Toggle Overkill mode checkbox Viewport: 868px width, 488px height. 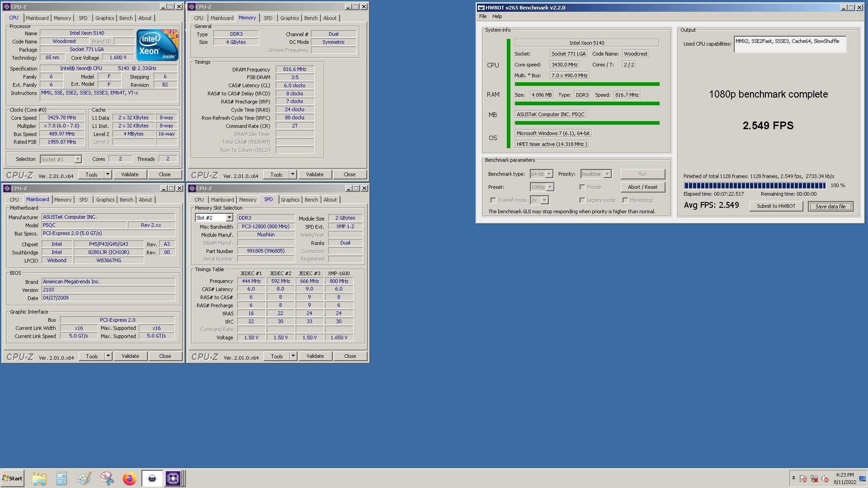(493, 200)
